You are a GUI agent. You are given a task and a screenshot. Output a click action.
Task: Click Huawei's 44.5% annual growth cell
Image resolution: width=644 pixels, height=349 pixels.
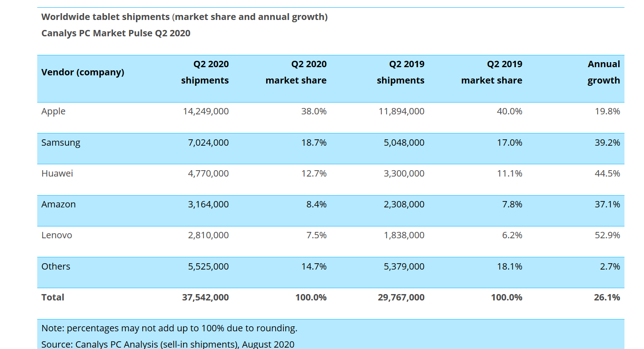(608, 173)
